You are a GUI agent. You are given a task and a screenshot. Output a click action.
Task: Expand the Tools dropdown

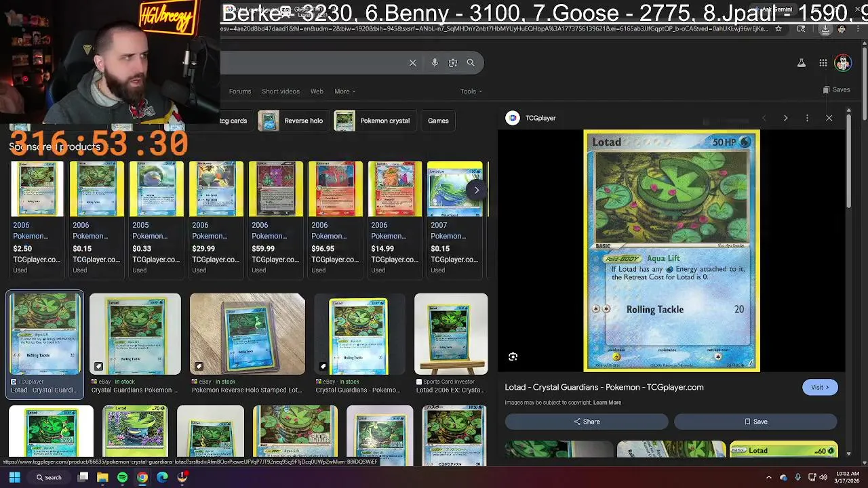click(x=471, y=91)
